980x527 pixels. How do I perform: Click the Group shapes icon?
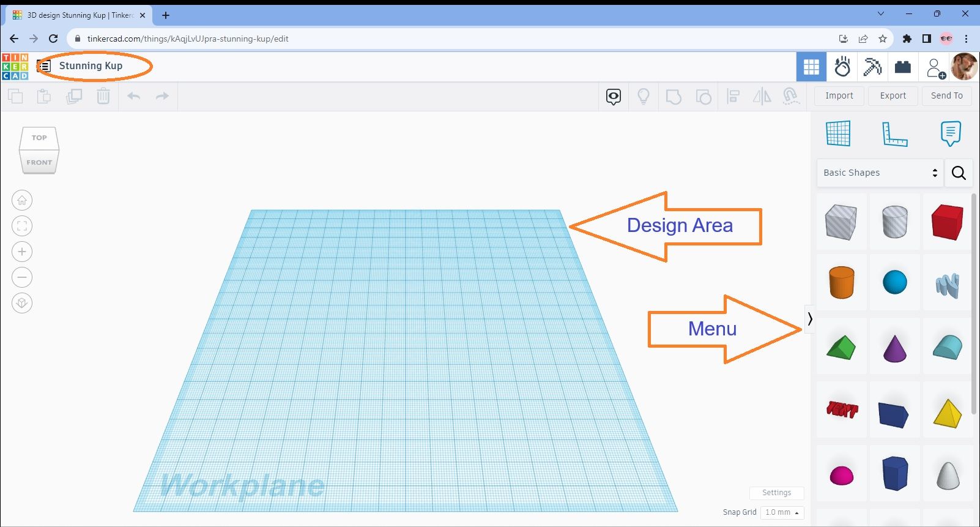pyautogui.click(x=674, y=97)
